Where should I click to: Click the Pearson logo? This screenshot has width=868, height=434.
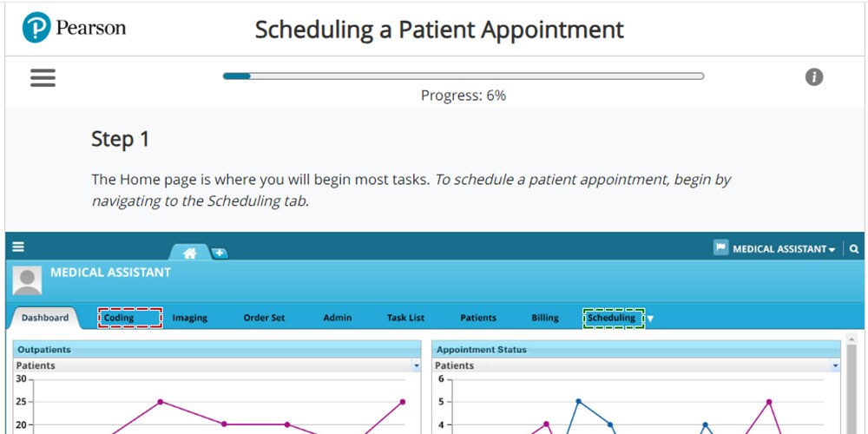(x=75, y=28)
